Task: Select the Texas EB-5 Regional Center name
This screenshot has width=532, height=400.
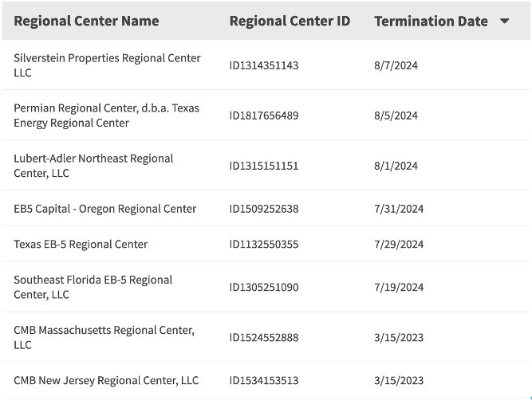Action: pos(81,245)
